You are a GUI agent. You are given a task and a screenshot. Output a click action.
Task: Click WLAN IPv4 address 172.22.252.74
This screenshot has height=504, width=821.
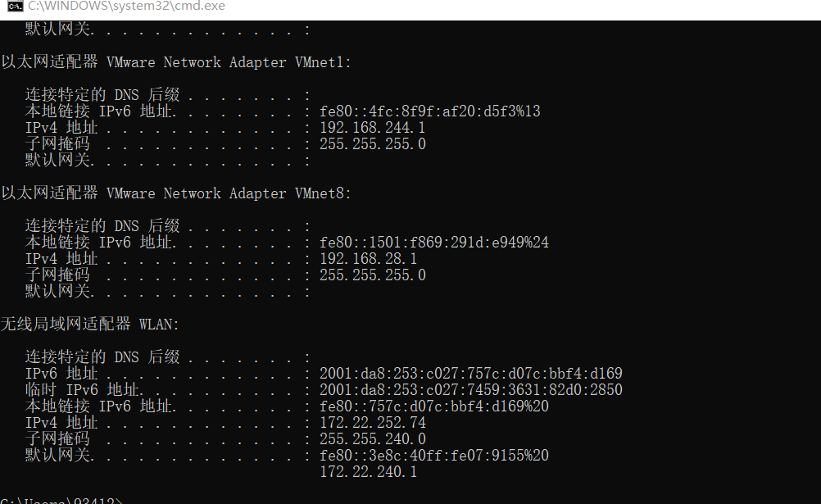[x=372, y=423]
